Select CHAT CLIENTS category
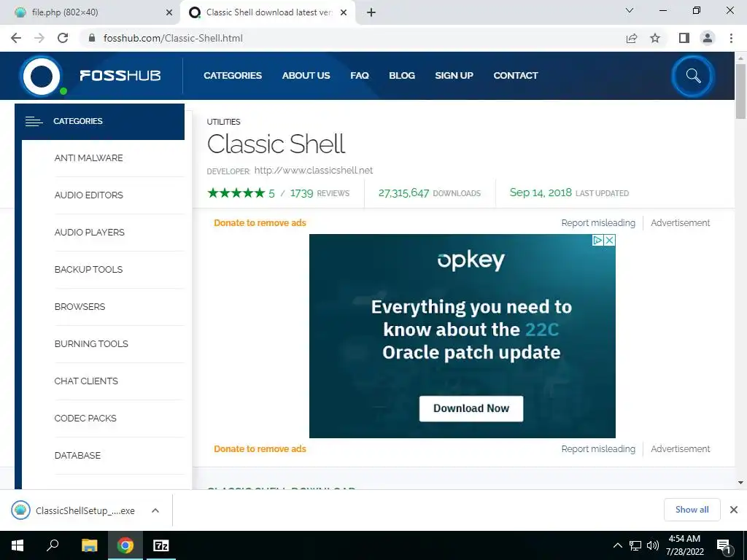747x560 pixels. pyautogui.click(x=86, y=381)
